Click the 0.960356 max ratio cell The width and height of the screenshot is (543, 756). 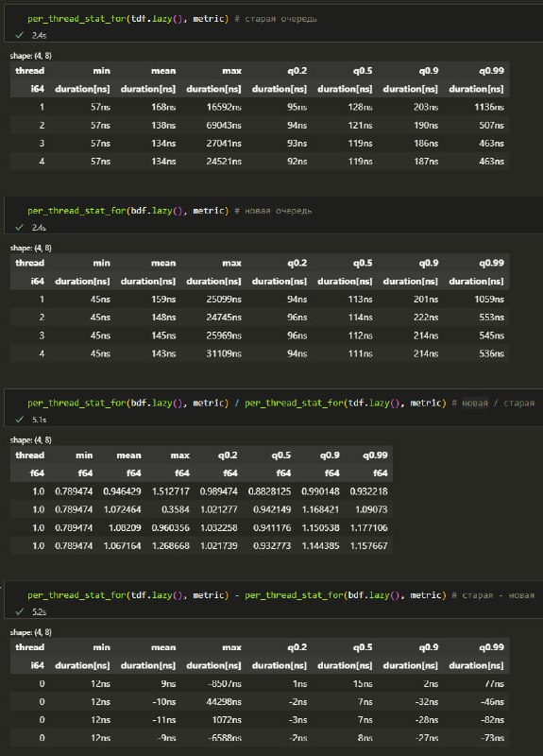[171, 528]
